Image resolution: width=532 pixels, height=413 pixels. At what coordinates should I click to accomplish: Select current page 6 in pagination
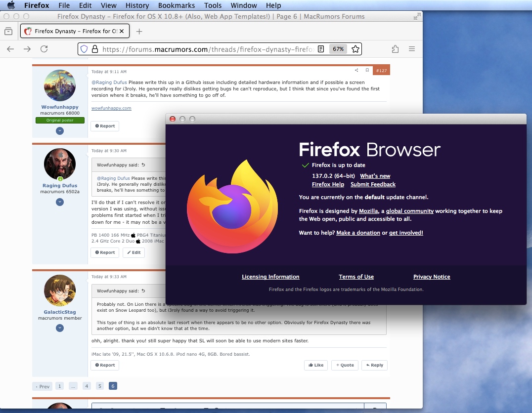click(113, 386)
